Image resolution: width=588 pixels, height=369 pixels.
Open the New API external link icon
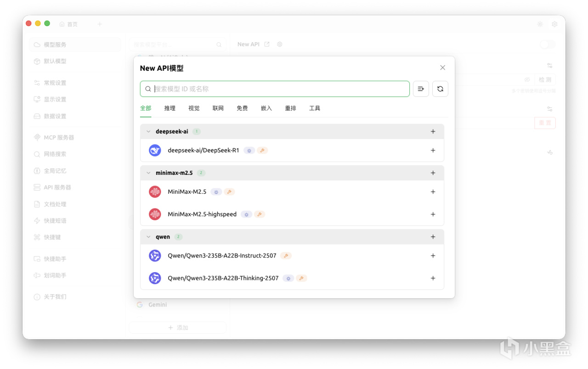267,45
